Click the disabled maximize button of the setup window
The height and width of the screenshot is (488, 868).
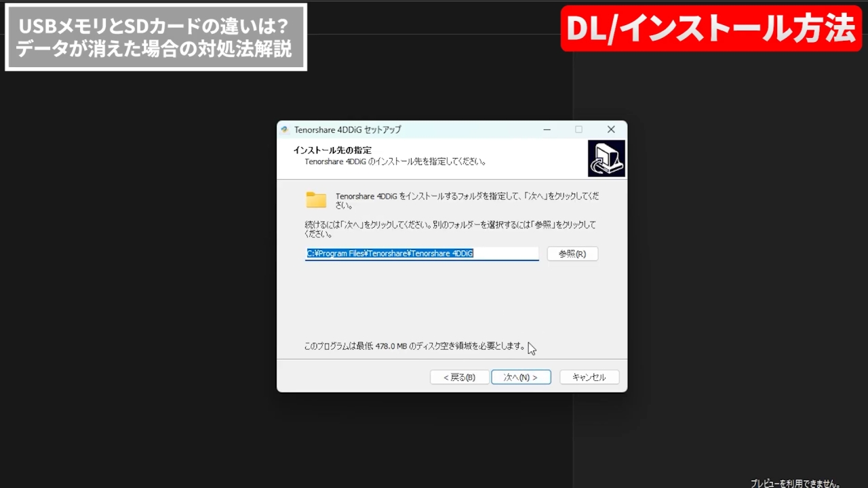[x=578, y=129]
